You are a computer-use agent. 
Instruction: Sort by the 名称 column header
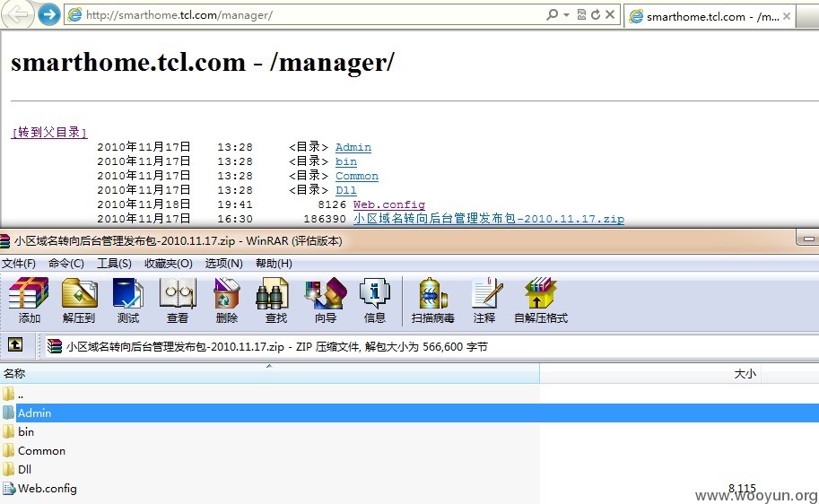pos(269,373)
